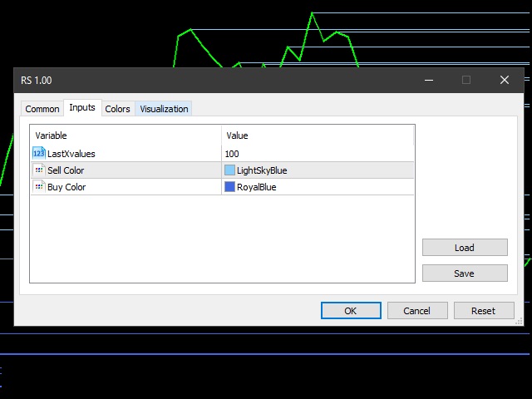
Task: Load saved input settings
Action: (465, 248)
